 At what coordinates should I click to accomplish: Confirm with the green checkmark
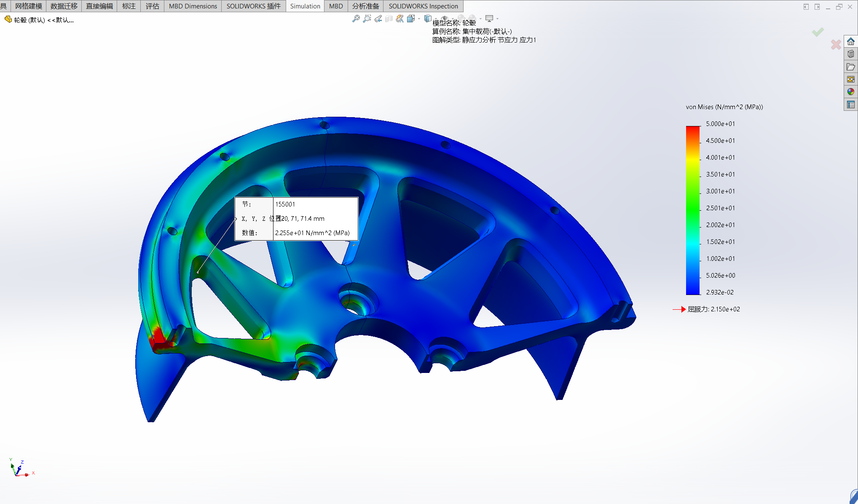818,32
